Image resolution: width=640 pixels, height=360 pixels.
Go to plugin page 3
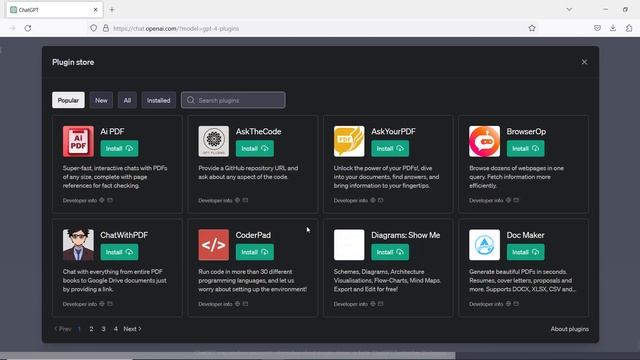pyautogui.click(x=103, y=329)
